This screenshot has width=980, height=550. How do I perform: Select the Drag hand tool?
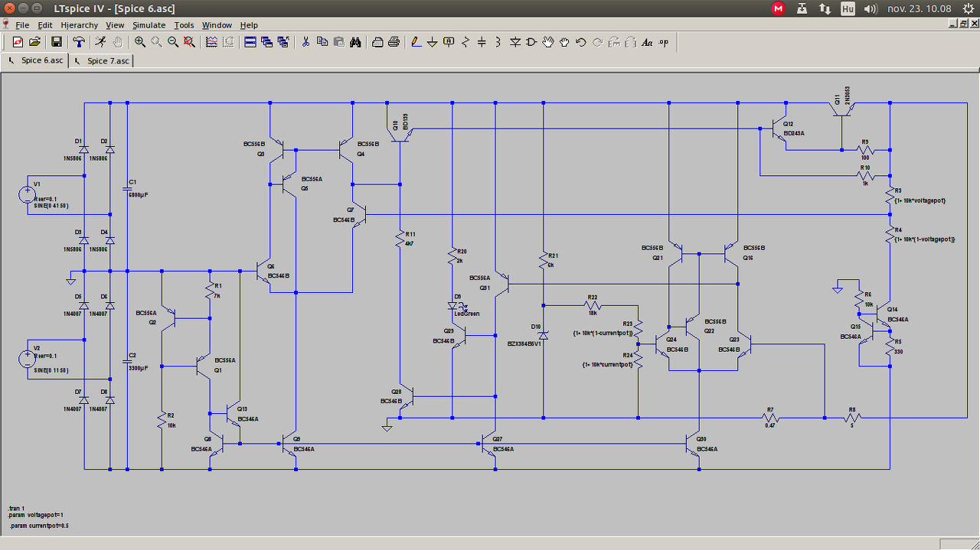pos(564,42)
